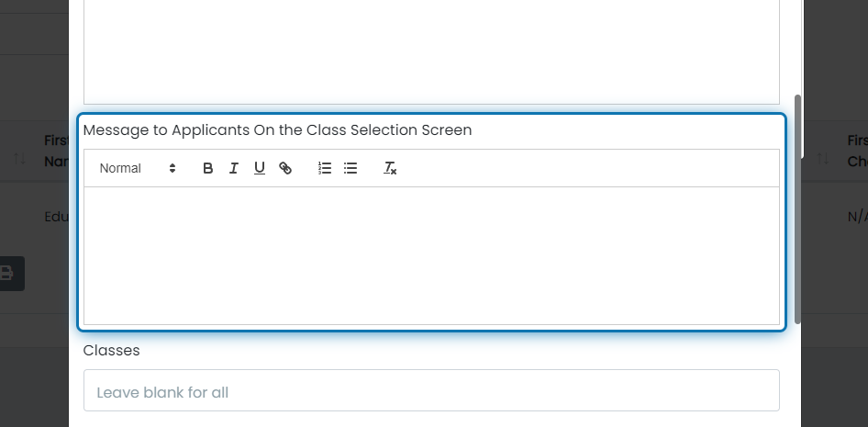Open the Normal heading style dropdown
The width and height of the screenshot is (868, 427).
tap(138, 168)
